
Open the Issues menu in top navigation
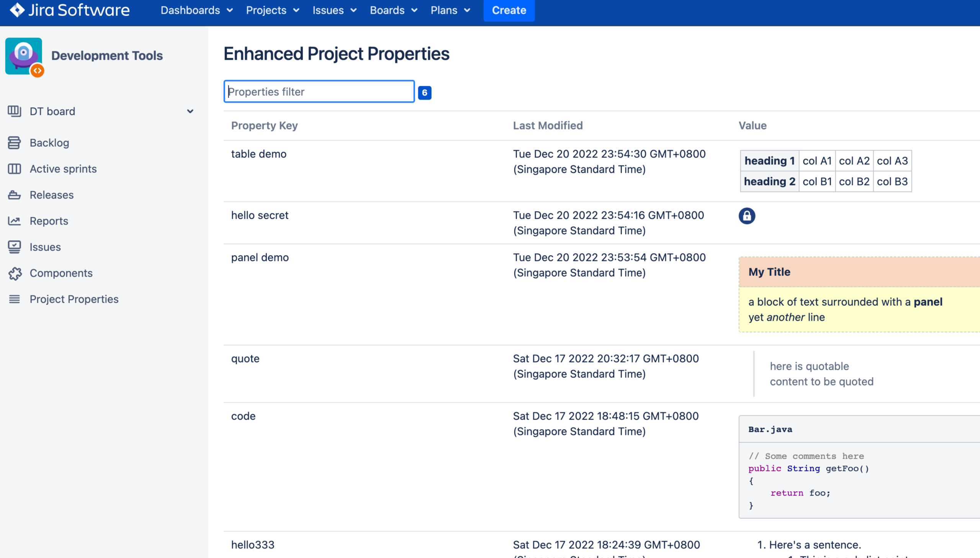point(334,10)
